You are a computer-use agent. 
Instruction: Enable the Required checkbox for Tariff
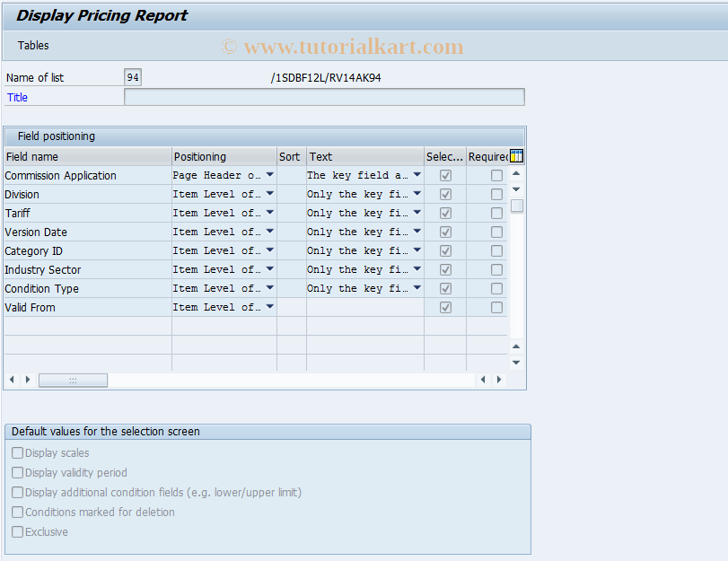click(496, 213)
